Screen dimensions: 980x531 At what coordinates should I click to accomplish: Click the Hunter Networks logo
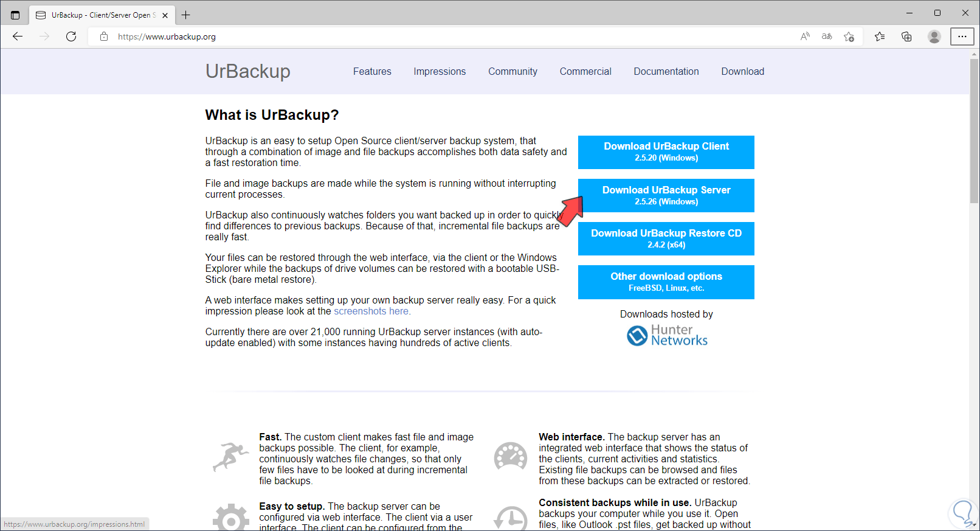click(667, 335)
